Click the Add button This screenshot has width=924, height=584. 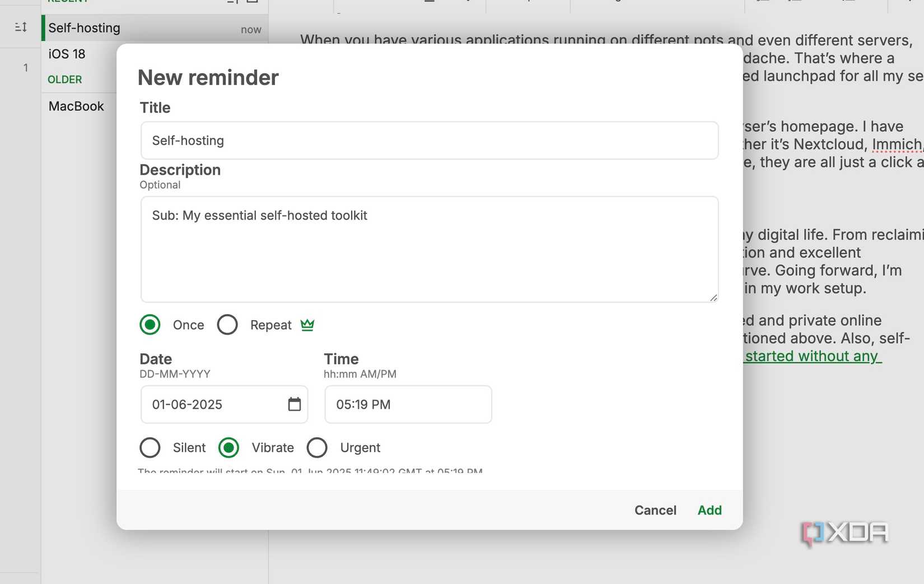coord(710,510)
